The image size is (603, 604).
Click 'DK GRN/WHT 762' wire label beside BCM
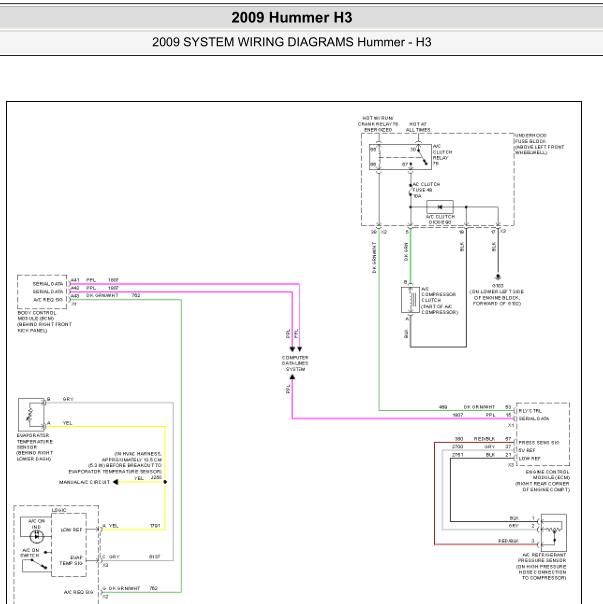[x=113, y=295]
